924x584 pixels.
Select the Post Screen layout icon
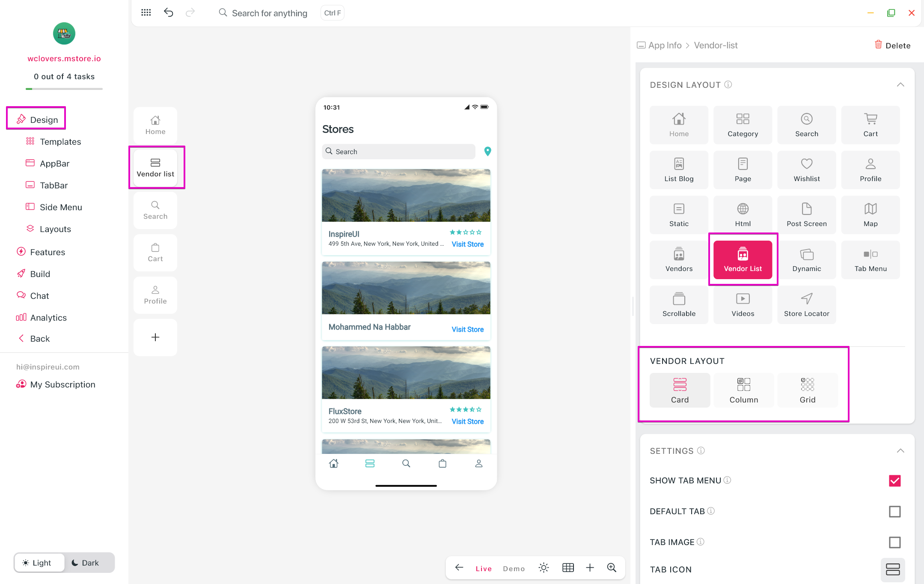click(x=806, y=215)
